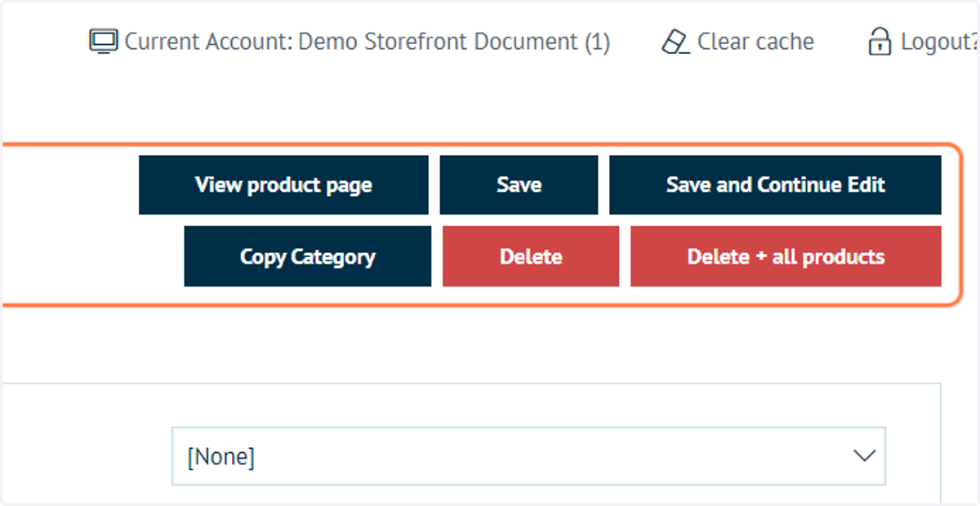
Task: Click the padlock icon next to Logout
Action: [x=879, y=42]
